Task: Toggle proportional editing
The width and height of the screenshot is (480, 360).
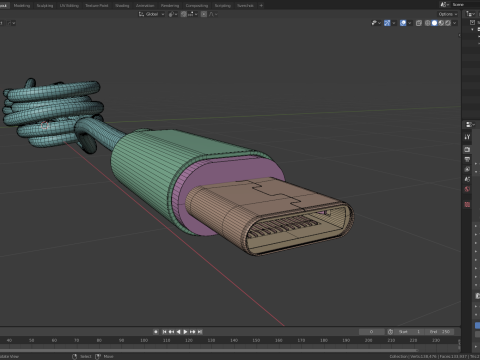Action: point(204,14)
